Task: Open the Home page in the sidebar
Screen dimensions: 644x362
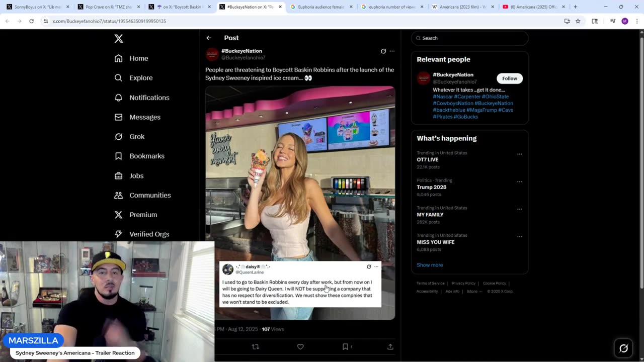Action: (x=131, y=58)
